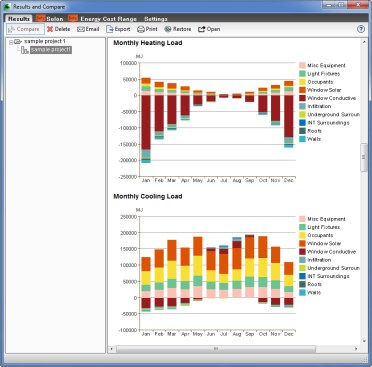Open the Results tab
This screenshot has height=367, width=372.
coord(19,19)
